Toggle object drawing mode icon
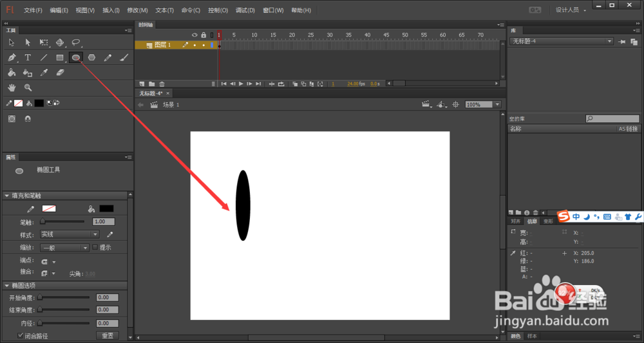The image size is (644, 343). [x=12, y=118]
